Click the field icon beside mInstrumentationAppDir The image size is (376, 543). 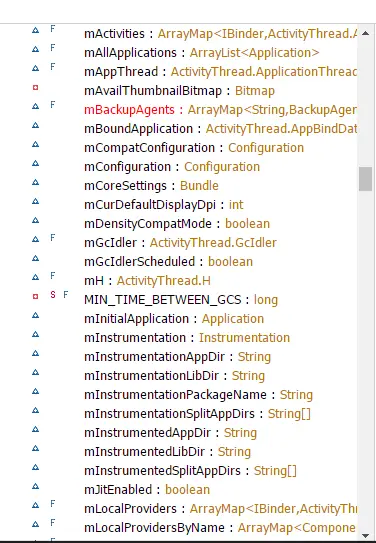coord(35,354)
